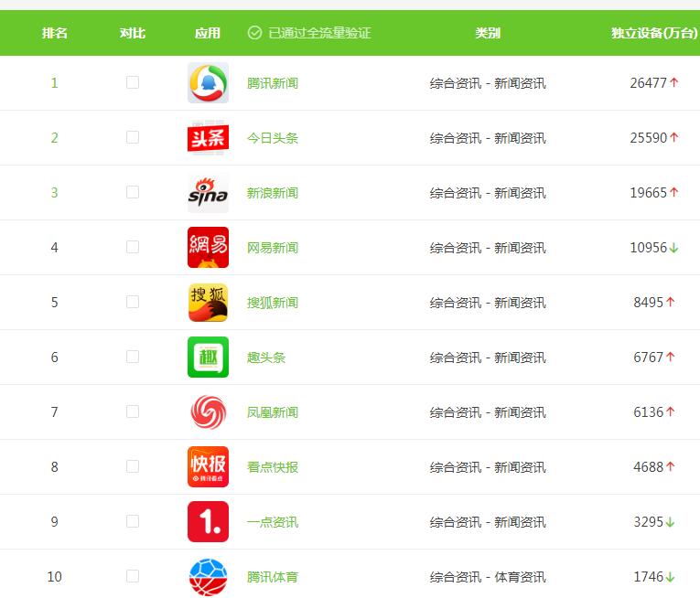Click the device count 4688

click(648, 467)
